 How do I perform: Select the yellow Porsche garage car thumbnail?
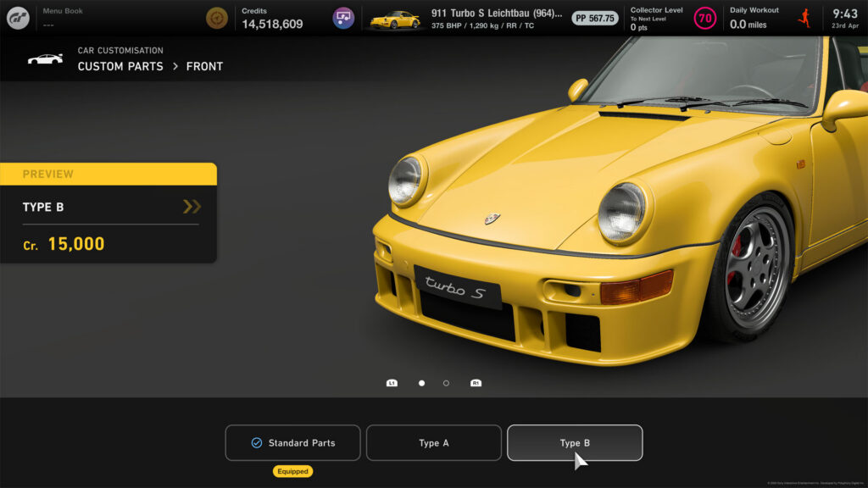(395, 20)
